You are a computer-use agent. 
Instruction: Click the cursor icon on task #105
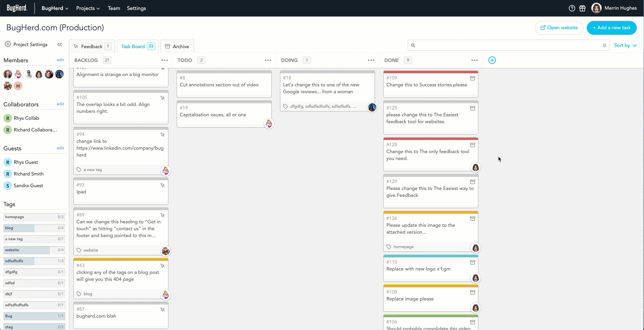click(x=163, y=98)
